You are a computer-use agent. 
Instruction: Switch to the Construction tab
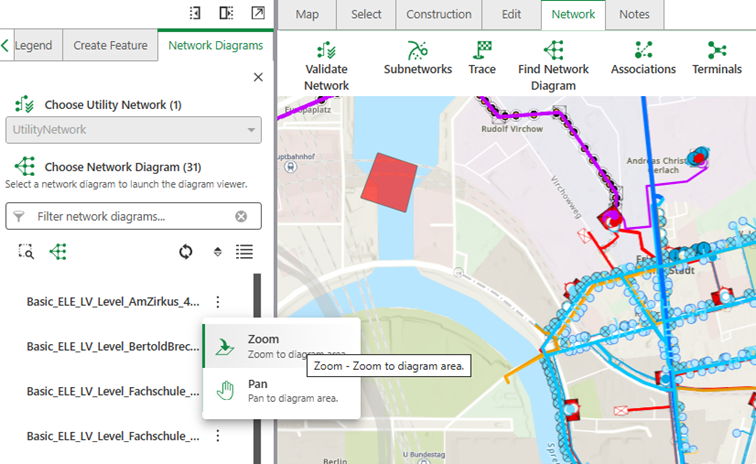click(x=439, y=14)
